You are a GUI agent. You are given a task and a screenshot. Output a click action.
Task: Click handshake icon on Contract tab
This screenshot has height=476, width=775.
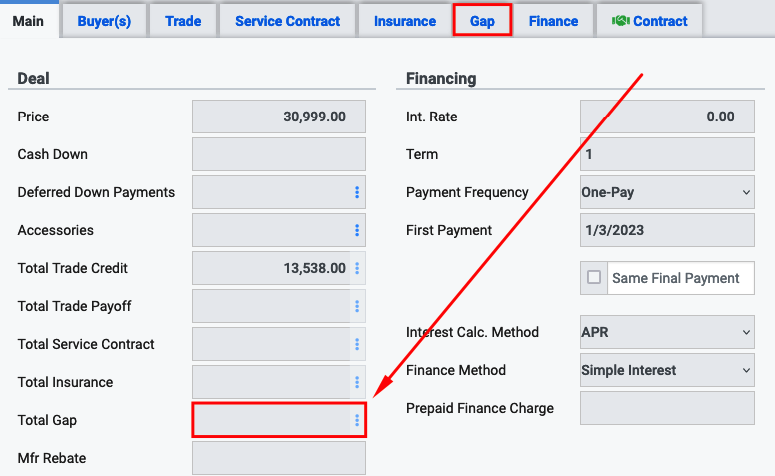click(x=620, y=21)
